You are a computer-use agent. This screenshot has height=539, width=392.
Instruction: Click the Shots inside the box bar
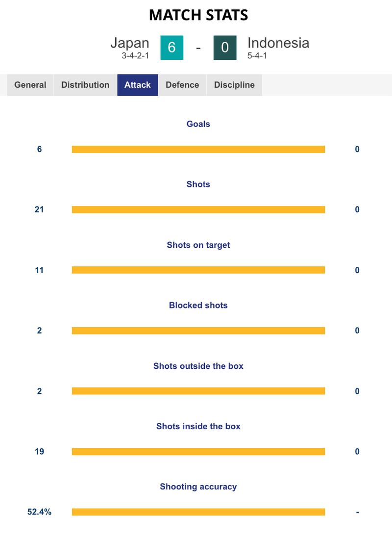point(198,452)
